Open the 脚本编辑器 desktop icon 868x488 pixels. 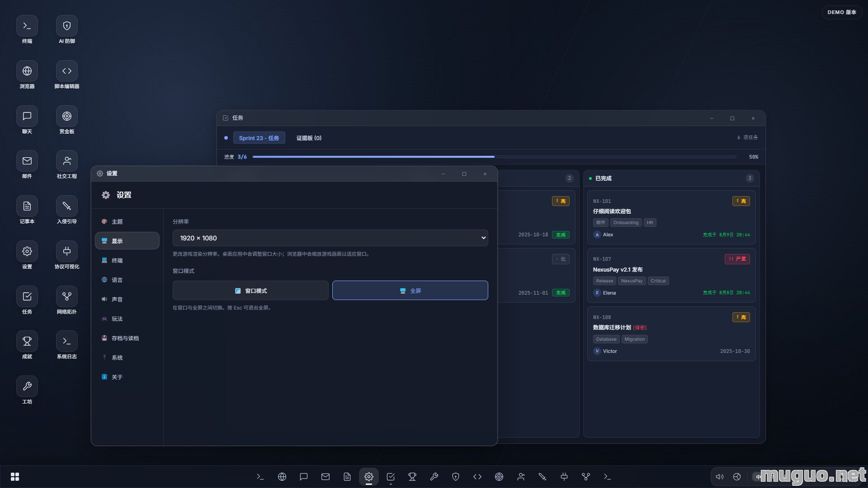tap(67, 75)
